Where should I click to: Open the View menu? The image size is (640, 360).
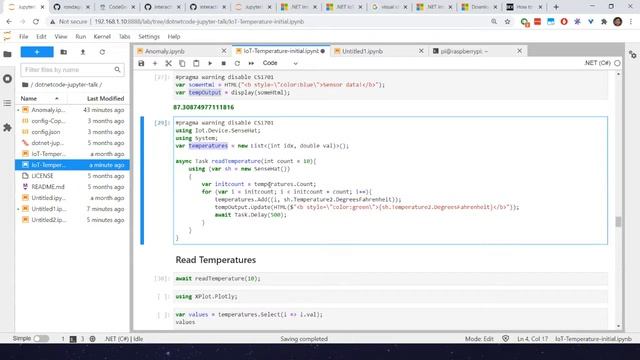tap(61, 36)
